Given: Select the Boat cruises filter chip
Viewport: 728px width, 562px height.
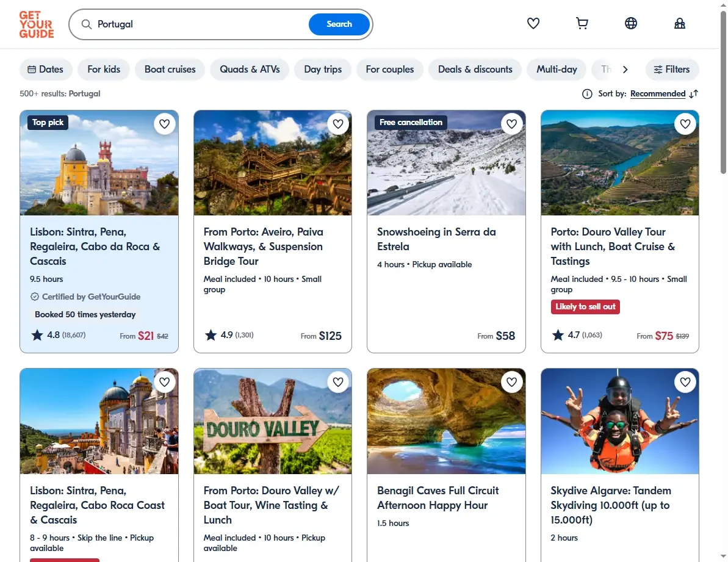Looking at the screenshot, I should click(x=170, y=69).
